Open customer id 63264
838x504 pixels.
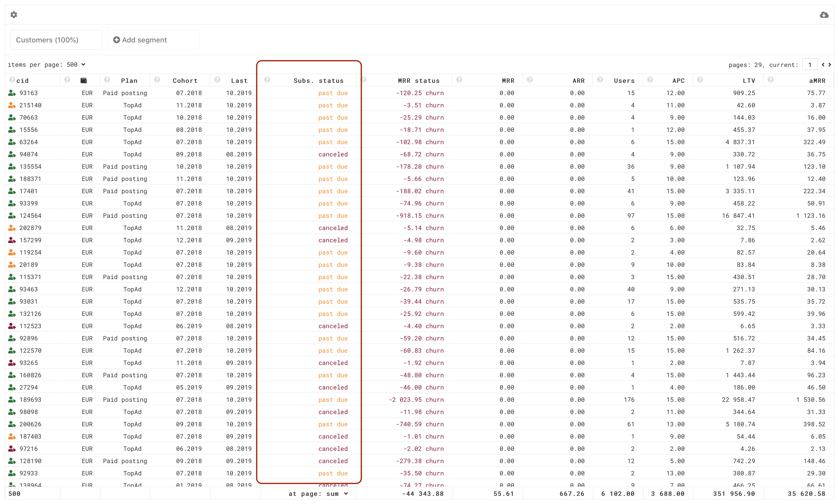(x=29, y=142)
